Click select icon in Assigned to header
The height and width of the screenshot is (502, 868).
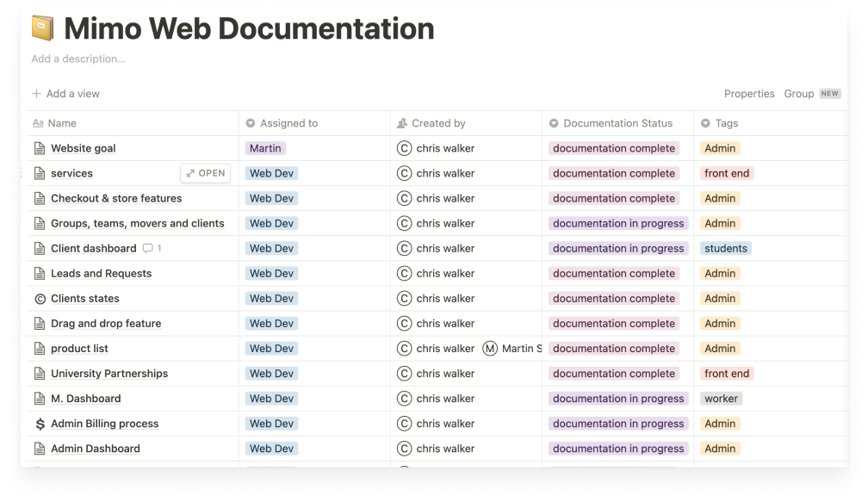pos(251,123)
